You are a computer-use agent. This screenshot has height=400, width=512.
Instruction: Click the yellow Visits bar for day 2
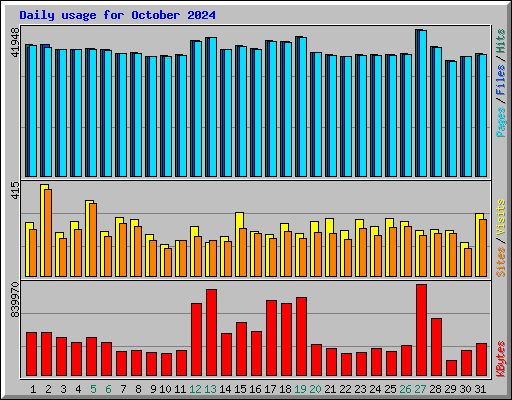tap(43, 230)
